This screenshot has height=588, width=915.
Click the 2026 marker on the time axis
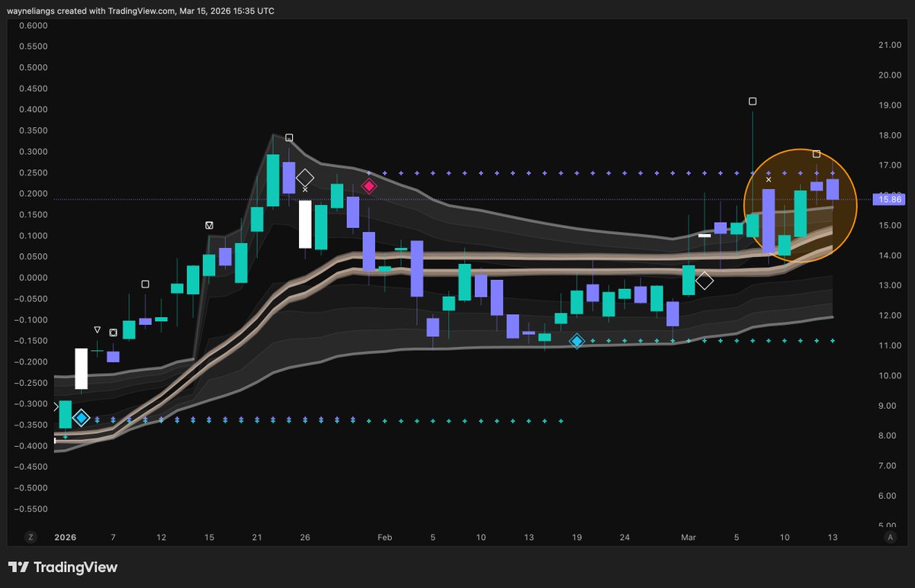[65, 537]
